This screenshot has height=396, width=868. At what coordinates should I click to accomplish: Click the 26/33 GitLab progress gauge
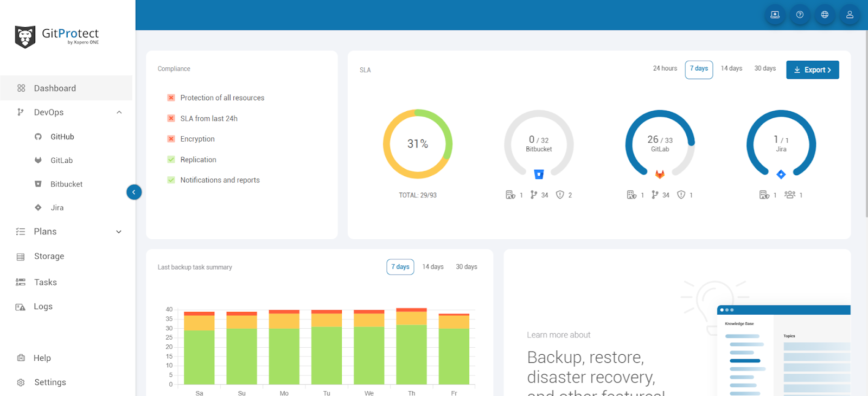[660, 144]
